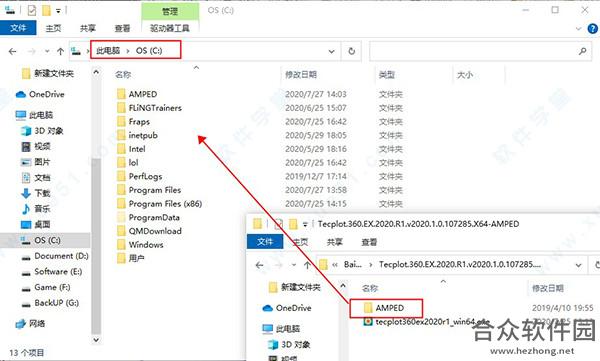Click 此电脑 in the address bar
The height and width of the screenshot is (361, 600).
(x=108, y=51)
